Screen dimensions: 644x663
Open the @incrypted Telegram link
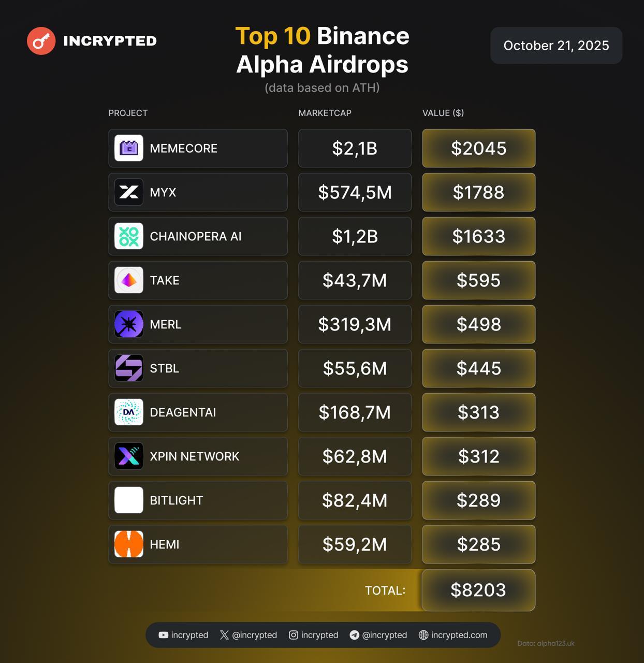[378, 635]
